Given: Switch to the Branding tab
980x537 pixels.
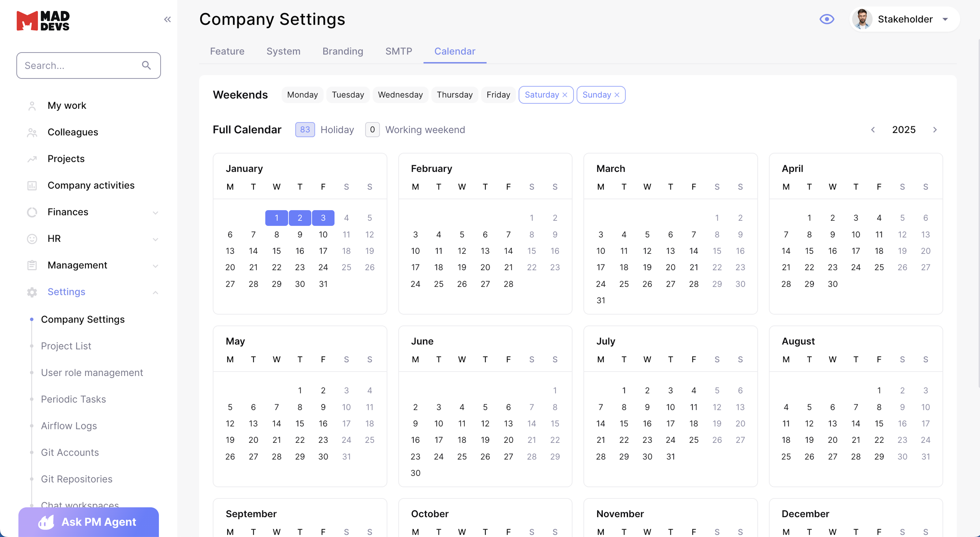Looking at the screenshot, I should [343, 51].
